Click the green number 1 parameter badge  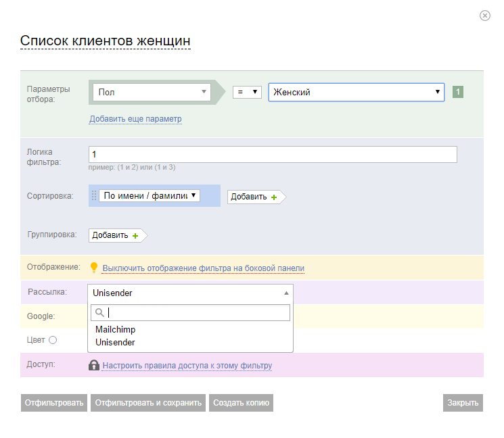coord(458,92)
